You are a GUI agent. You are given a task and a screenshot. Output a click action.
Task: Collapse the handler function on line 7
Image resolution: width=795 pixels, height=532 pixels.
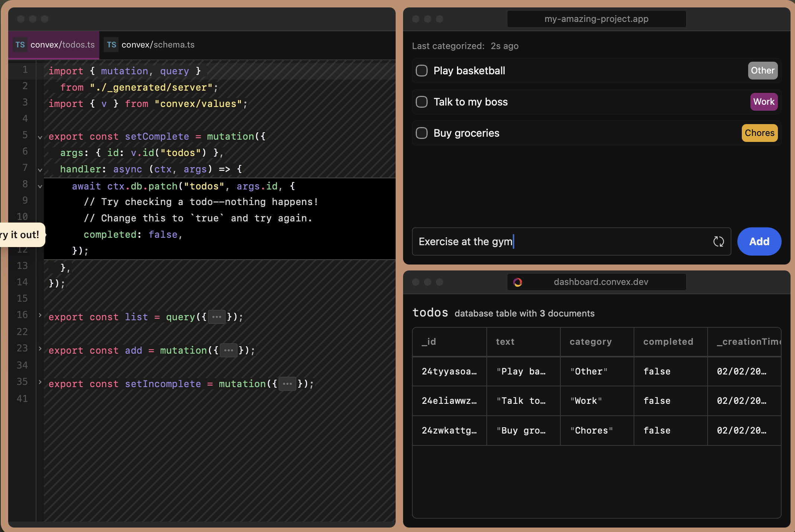[40, 169]
